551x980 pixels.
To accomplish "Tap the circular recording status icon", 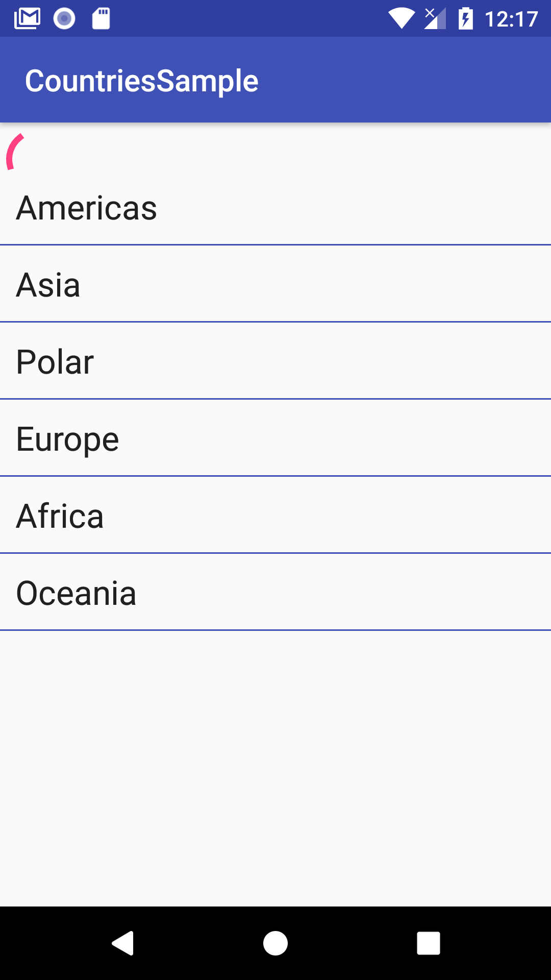I will coord(64,19).
